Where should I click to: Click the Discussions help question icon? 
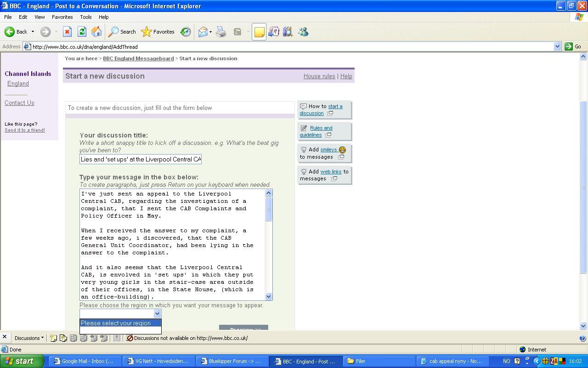582,338
